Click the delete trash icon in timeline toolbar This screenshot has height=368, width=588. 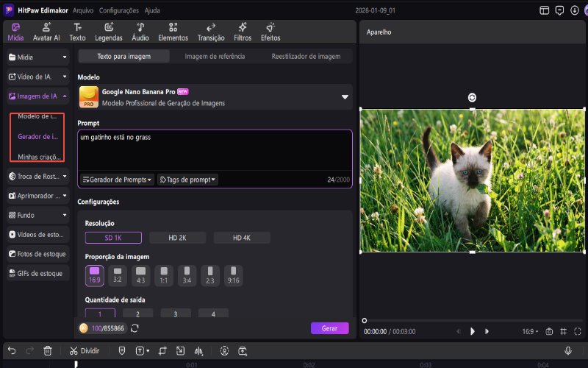pos(48,351)
